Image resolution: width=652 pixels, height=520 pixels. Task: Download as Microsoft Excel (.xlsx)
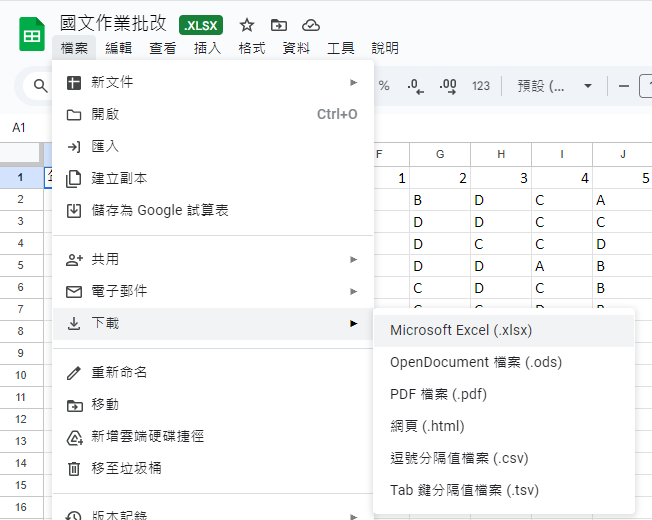coord(461,330)
